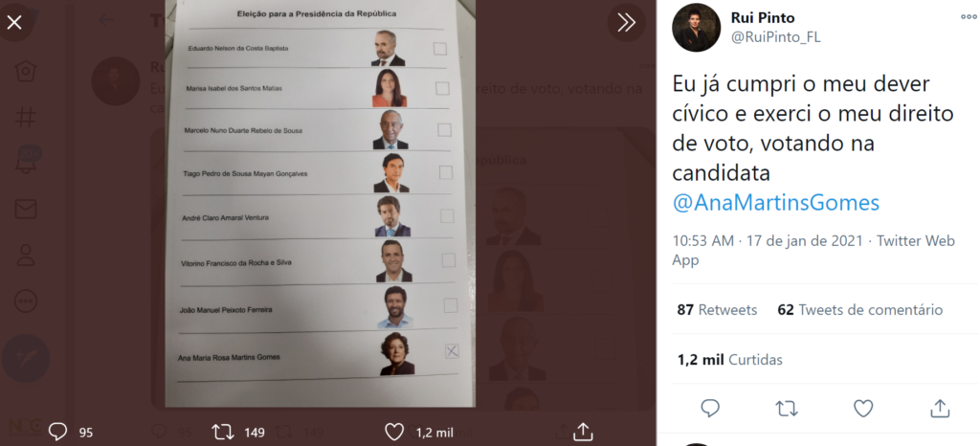
Task: Open more options for the tweet
Action: point(969,18)
